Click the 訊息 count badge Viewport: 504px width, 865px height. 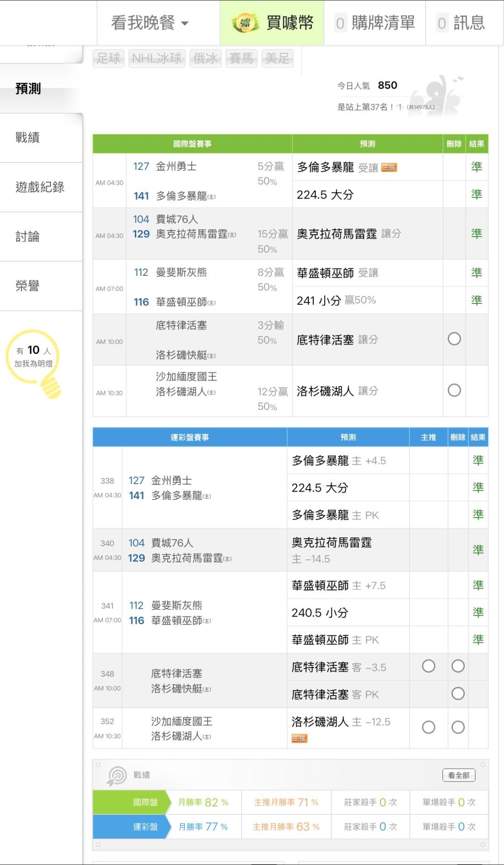pos(442,23)
